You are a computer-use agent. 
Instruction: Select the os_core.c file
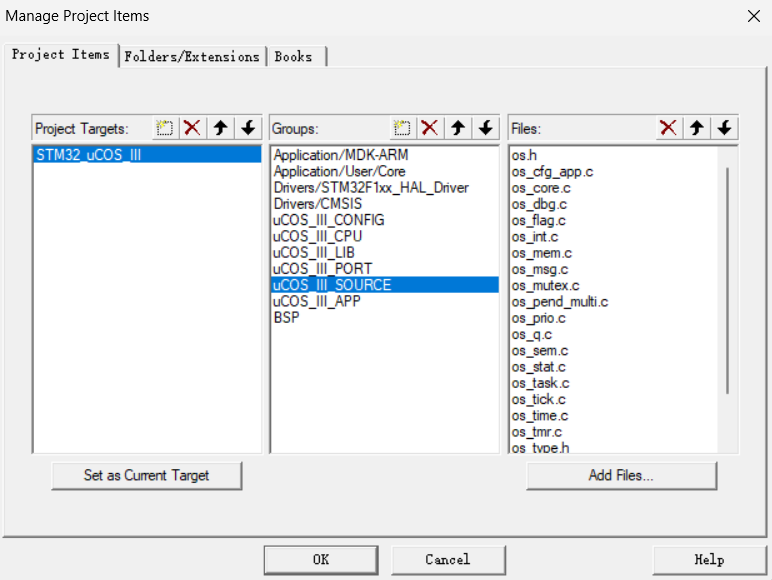(613, 188)
